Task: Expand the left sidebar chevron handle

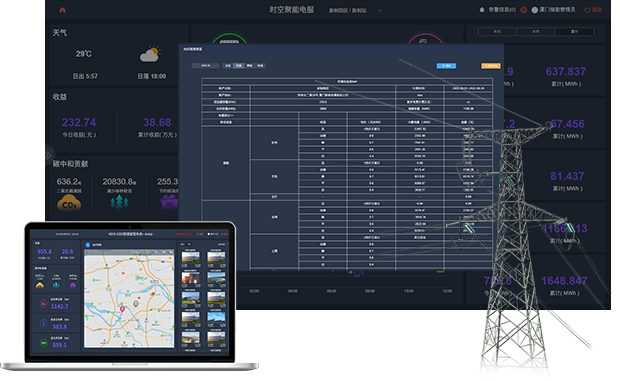Action: coord(49,155)
